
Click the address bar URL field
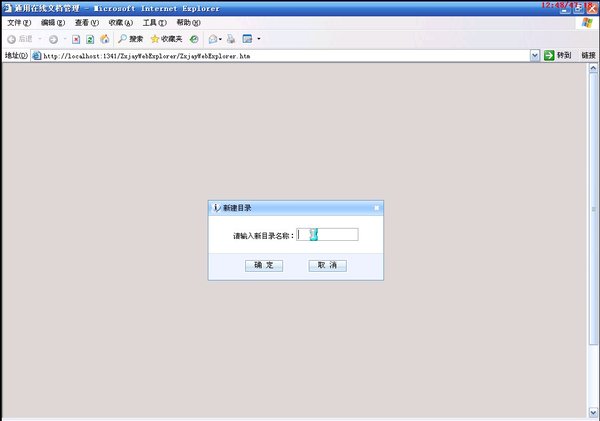coord(285,56)
